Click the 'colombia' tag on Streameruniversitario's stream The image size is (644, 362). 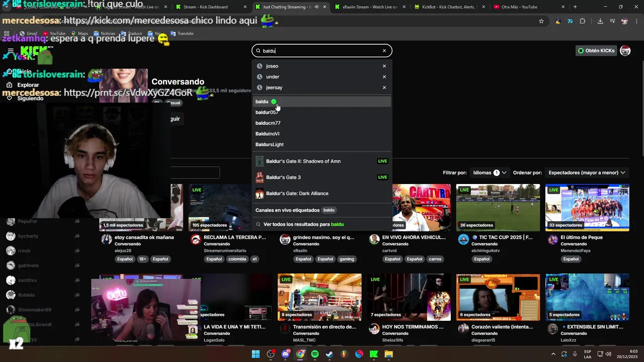pos(237,259)
